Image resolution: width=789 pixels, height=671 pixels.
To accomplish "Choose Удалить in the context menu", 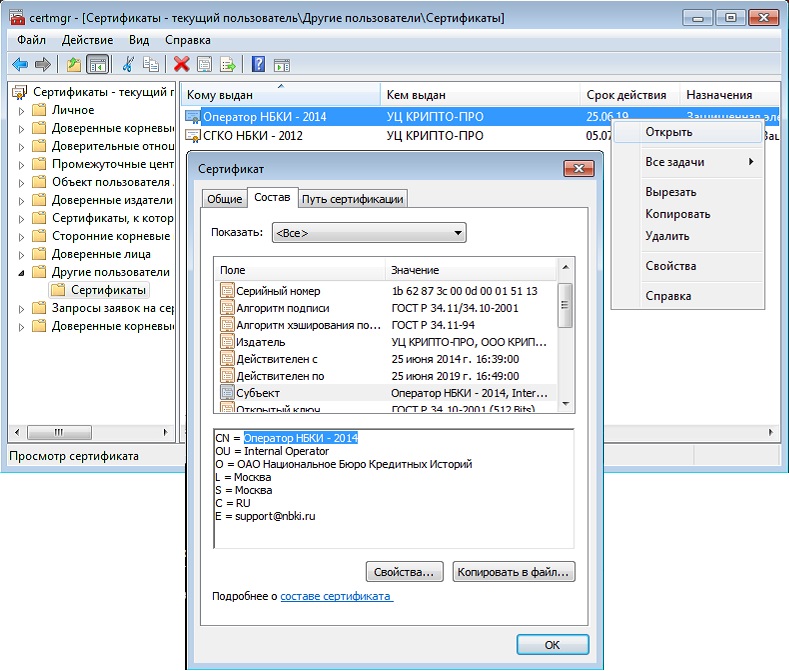I will (x=687, y=236).
